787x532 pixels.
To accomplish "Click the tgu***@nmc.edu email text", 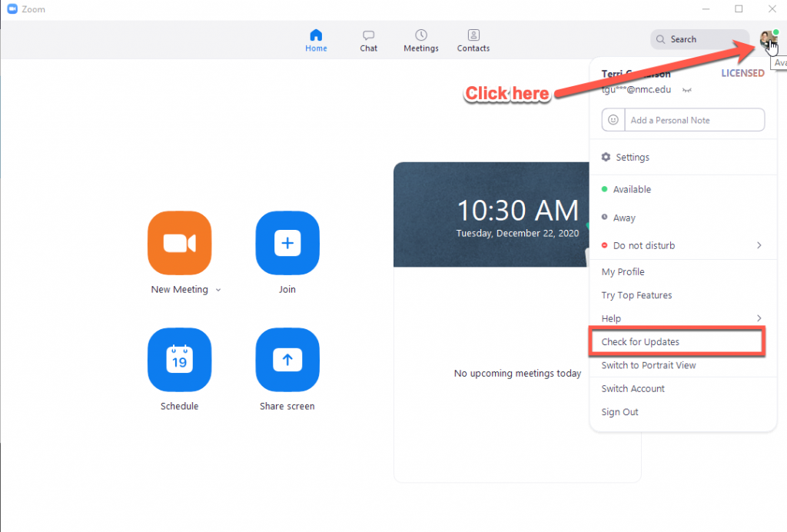I will click(x=636, y=90).
